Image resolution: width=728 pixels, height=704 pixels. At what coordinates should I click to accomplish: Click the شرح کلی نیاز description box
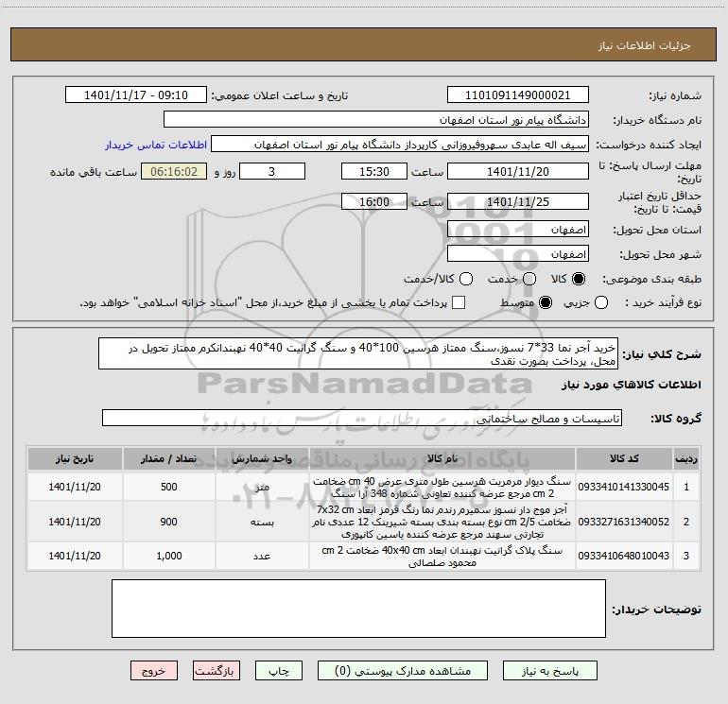pos(358,354)
